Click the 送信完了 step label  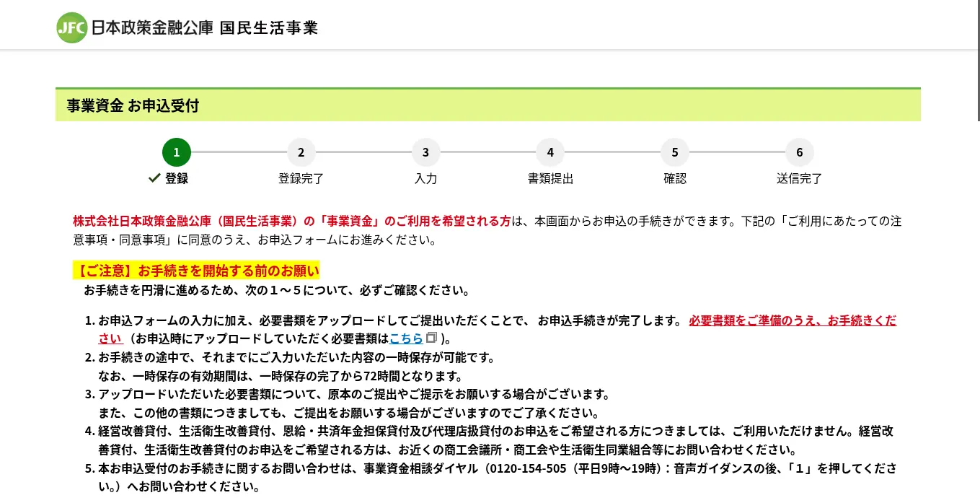pos(800,179)
